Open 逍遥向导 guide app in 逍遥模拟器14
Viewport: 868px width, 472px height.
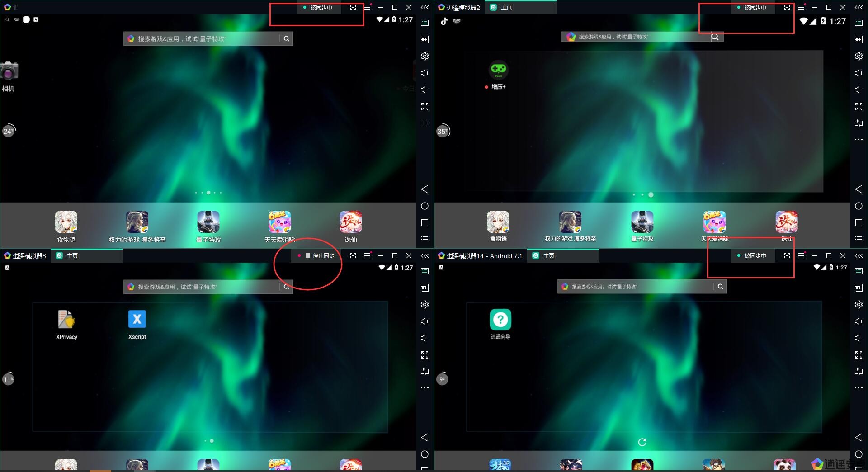click(500, 320)
